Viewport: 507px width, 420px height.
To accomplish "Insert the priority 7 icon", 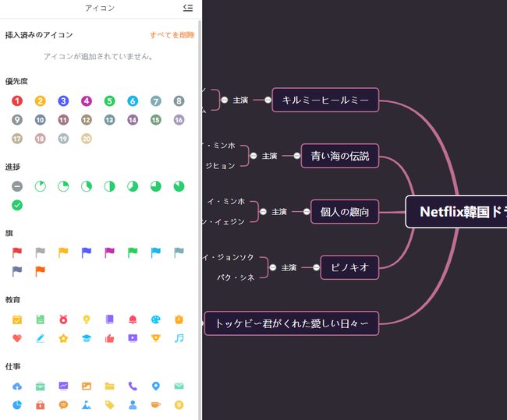I will pyautogui.click(x=156, y=101).
